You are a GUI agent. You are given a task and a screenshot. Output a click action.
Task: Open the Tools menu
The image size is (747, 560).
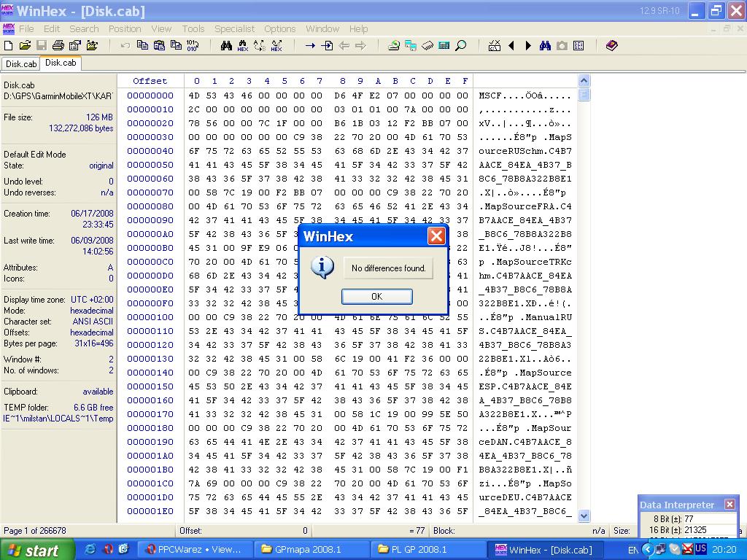point(193,29)
